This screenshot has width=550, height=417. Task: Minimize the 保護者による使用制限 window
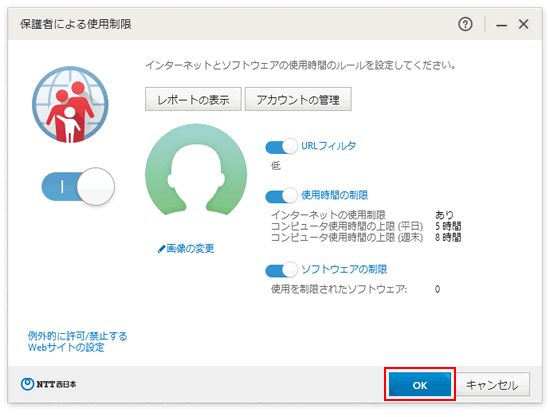(x=501, y=25)
